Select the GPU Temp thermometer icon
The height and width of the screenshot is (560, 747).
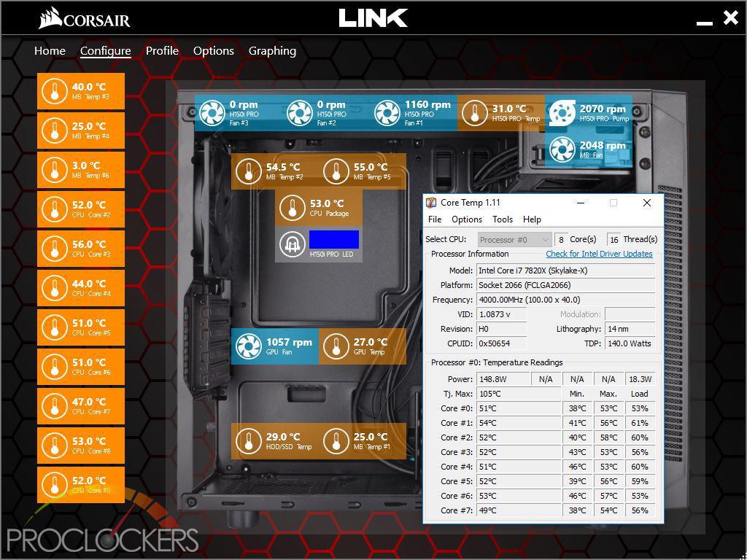(x=336, y=346)
